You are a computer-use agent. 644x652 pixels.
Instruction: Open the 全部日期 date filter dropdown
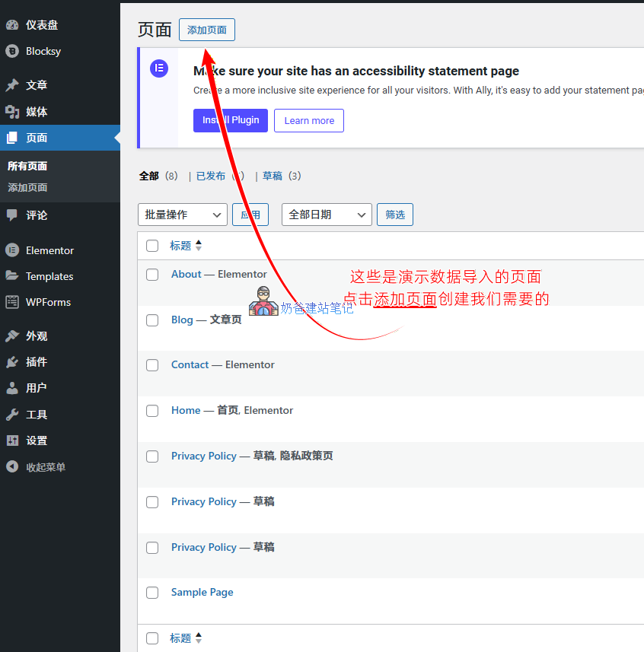pyautogui.click(x=326, y=215)
